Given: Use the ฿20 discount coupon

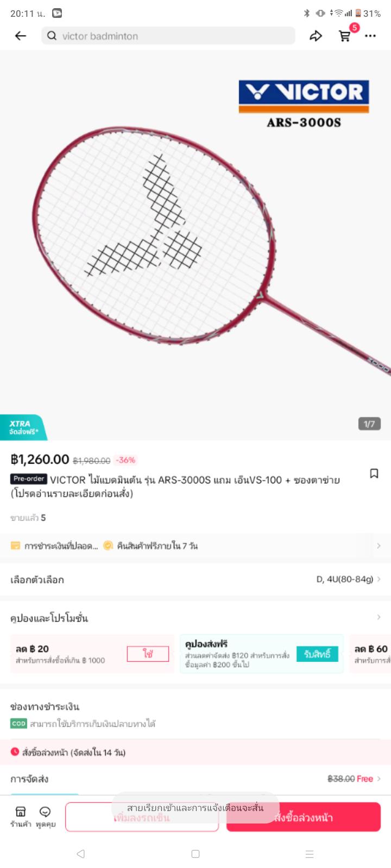Looking at the screenshot, I should 148,654.
